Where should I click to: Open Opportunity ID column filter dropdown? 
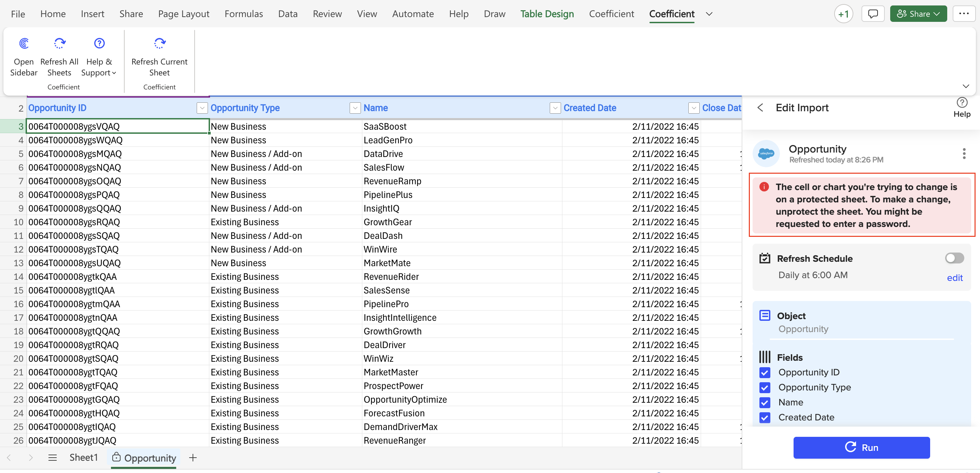coord(202,108)
